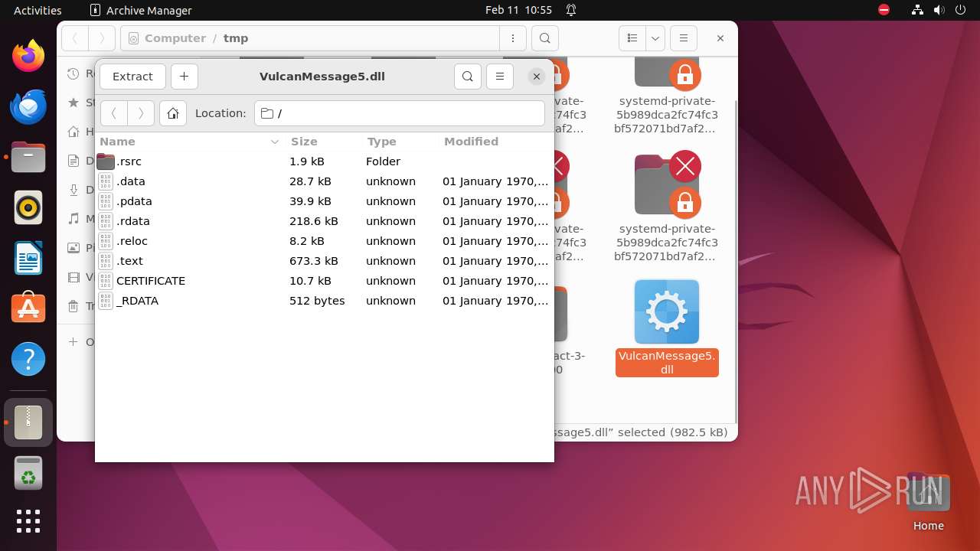Click the 673.3 kB size cell
Screen dimensions: 980x551
point(314,261)
